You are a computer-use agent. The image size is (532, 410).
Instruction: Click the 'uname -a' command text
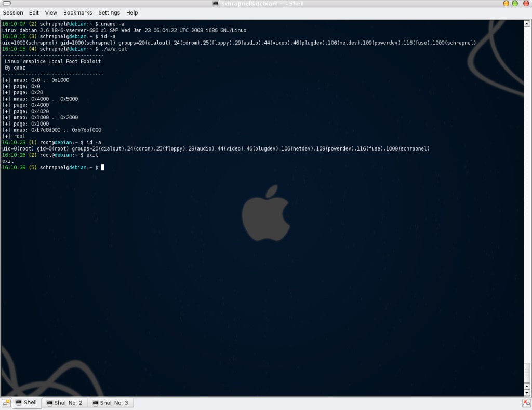[x=112, y=24]
